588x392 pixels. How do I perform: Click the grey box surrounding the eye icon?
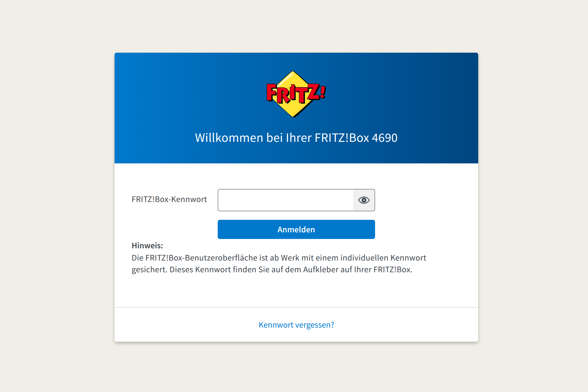tap(364, 200)
